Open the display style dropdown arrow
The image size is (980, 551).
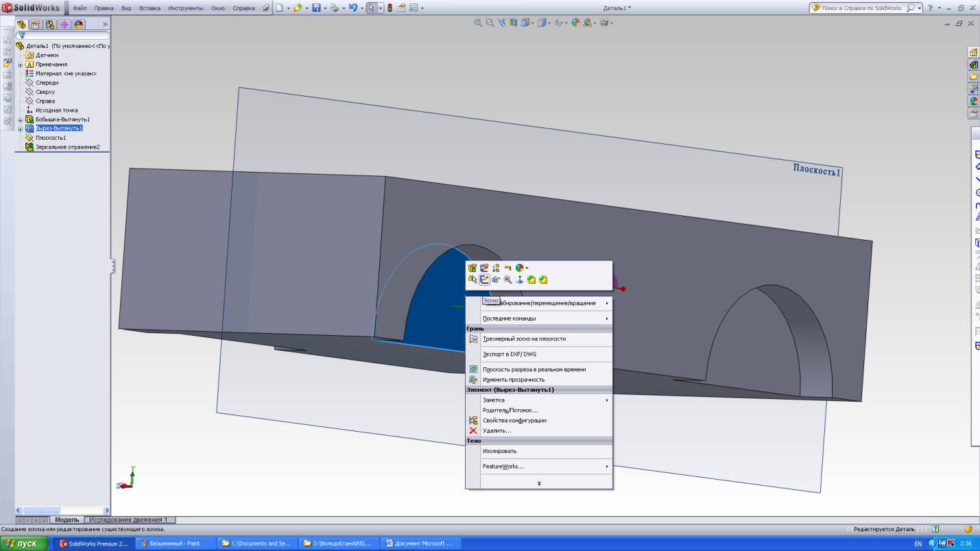pos(550,23)
